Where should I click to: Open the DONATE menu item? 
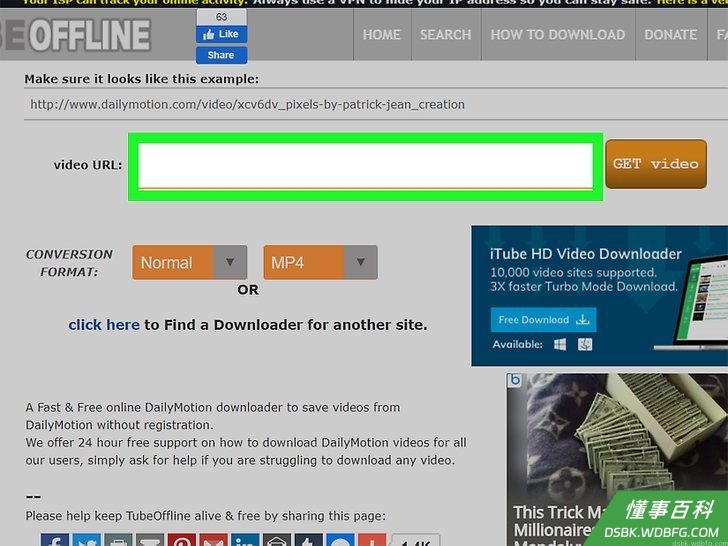click(670, 35)
